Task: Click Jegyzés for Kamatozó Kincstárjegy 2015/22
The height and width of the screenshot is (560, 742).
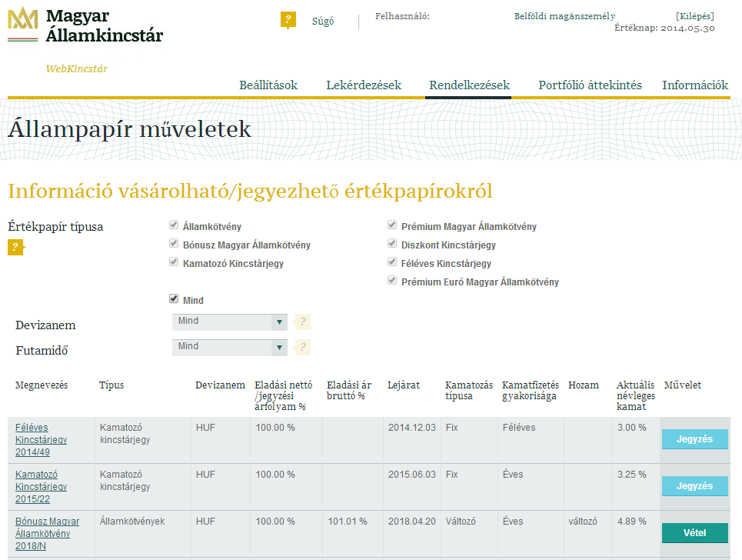Action: [x=694, y=486]
